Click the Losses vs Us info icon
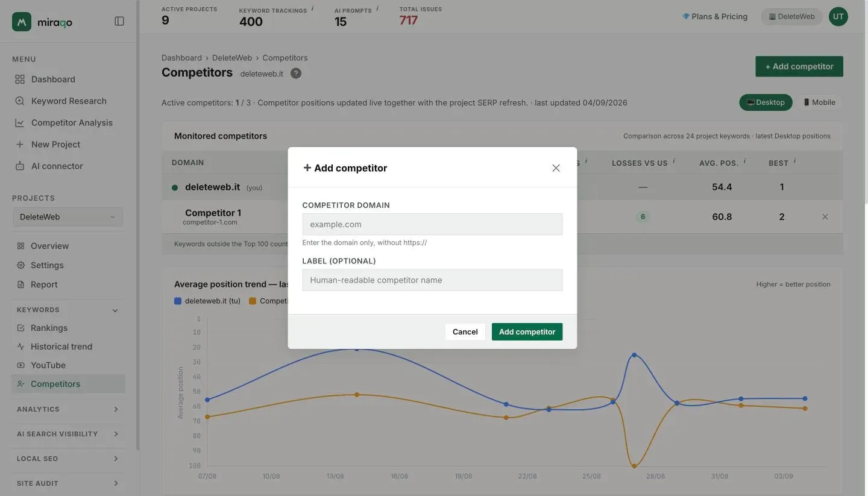The height and width of the screenshot is (496, 868). (x=673, y=162)
